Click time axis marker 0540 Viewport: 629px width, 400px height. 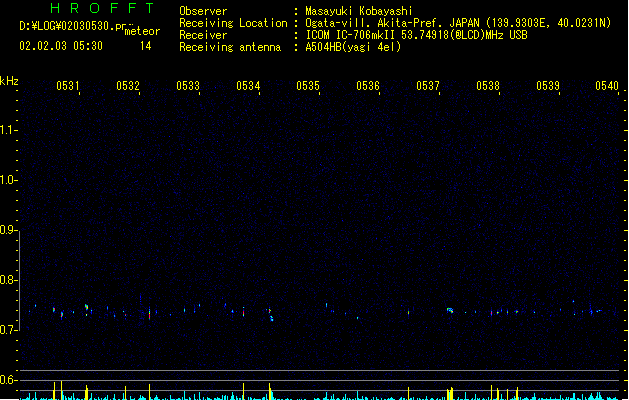point(607,86)
